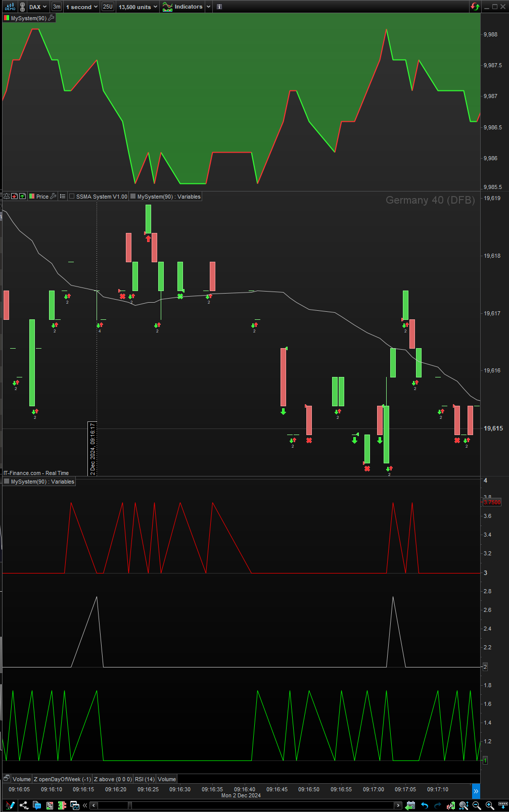Click the restore panels icon left of the Volume tab

tap(7, 778)
